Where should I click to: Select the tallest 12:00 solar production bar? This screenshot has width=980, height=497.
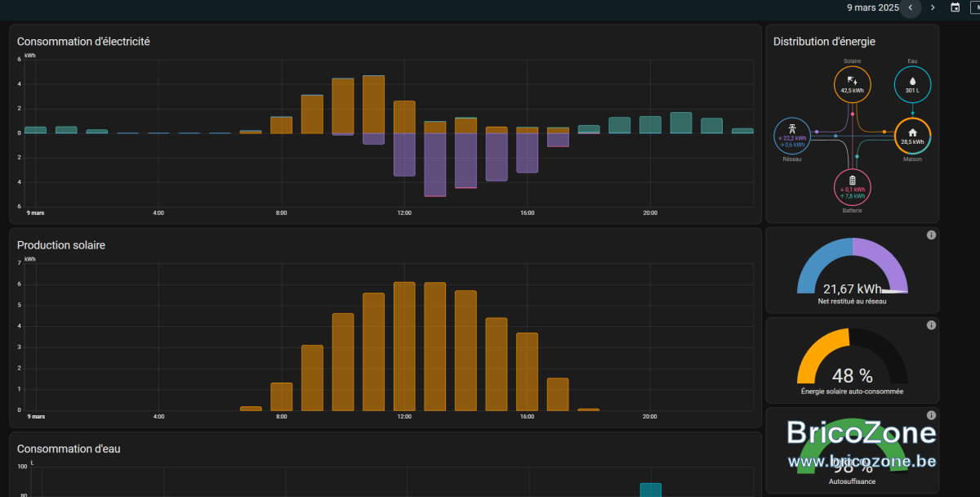pos(404,346)
